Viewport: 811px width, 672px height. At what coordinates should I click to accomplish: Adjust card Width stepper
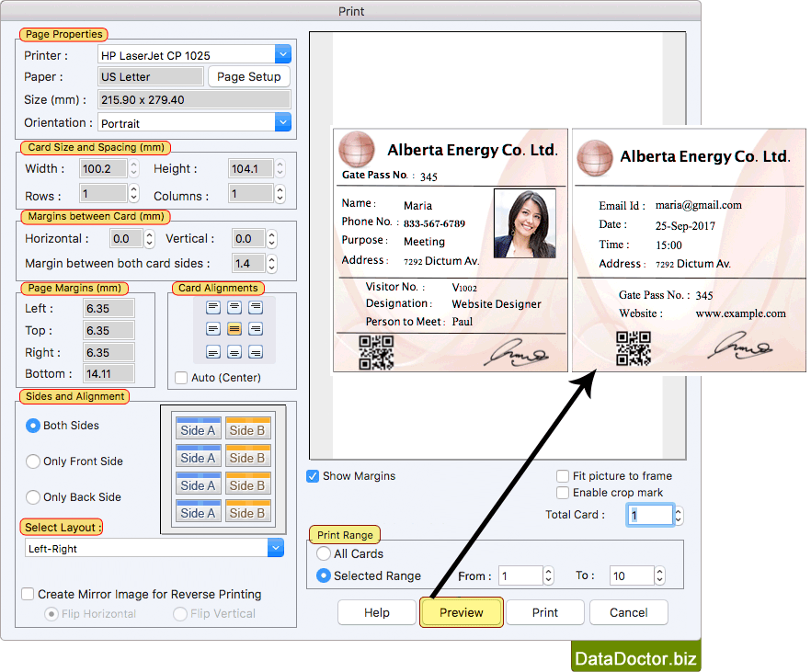tap(134, 168)
